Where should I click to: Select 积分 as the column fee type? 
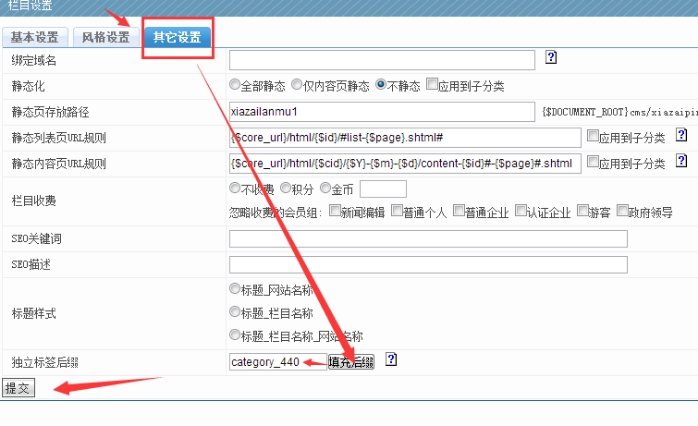pyautogui.click(x=287, y=188)
